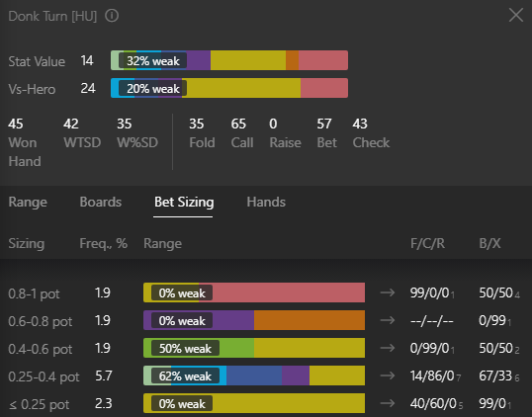Click the F/C/R column header
Screen dimensions: 532x417
coord(427,243)
